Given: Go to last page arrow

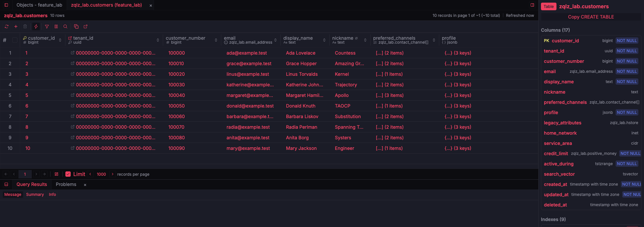Looking at the screenshot, I should click(x=44, y=174).
